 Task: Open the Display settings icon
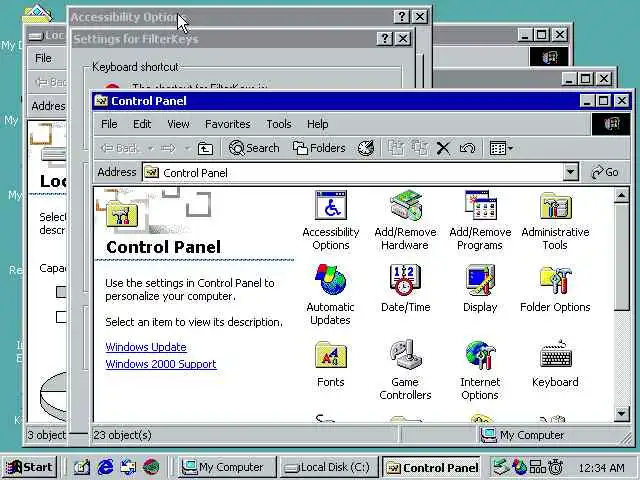click(480, 288)
